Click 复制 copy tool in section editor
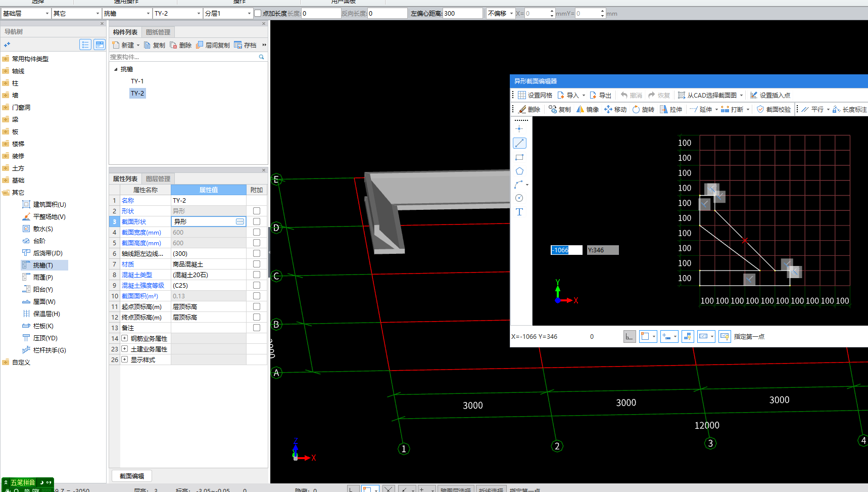868x492 pixels. coord(560,109)
